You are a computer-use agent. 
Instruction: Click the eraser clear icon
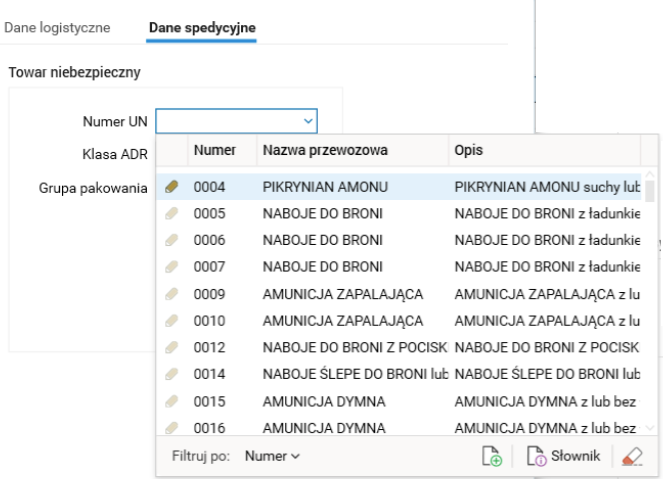click(632, 456)
